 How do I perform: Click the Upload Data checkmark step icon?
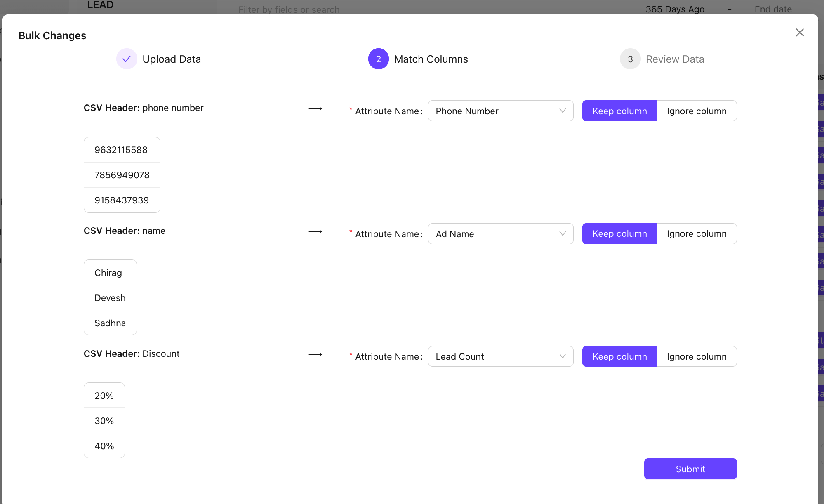click(127, 59)
